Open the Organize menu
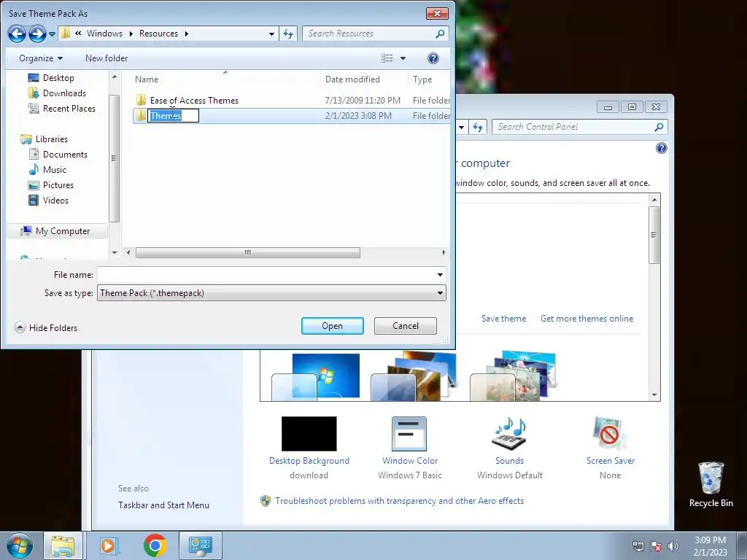This screenshot has height=560, width=747. coord(41,58)
